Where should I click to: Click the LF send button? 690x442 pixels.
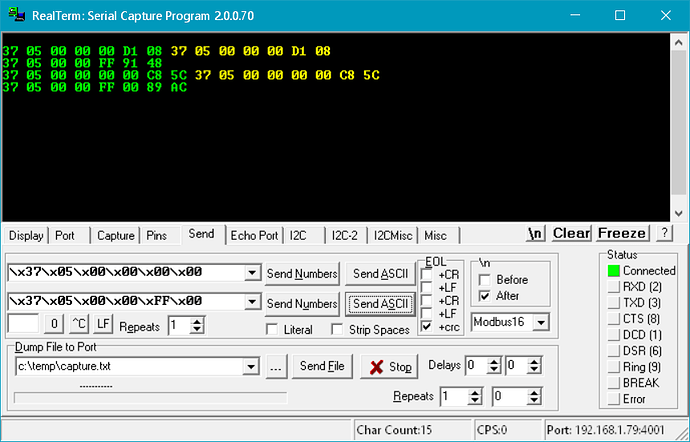[x=103, y=324]
